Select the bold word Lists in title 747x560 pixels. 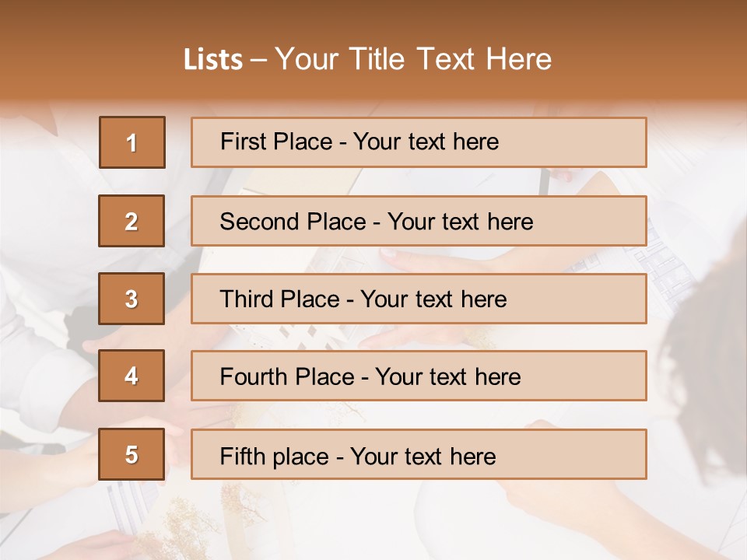[212, 60]
